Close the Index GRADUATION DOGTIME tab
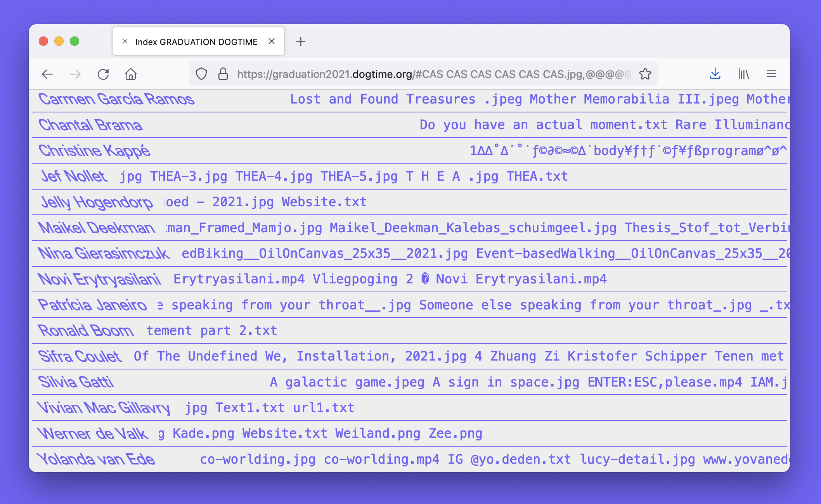Image resolution: width=821 pixels, height=504 pixels. pos(272,41)
